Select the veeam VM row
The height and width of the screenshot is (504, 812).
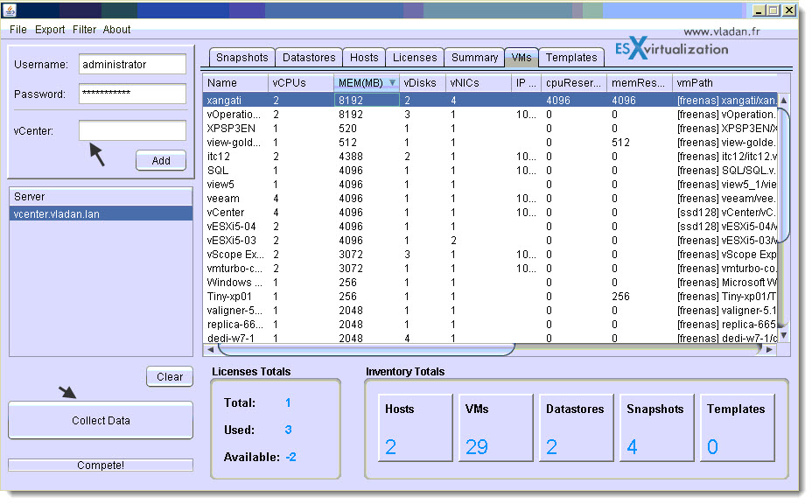(x=490, y=199)
